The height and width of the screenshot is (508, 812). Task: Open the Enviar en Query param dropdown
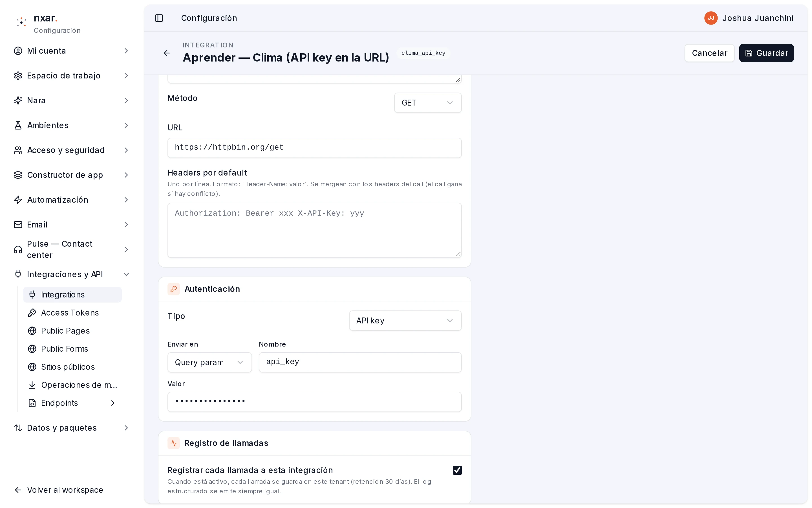coord(209,362)
